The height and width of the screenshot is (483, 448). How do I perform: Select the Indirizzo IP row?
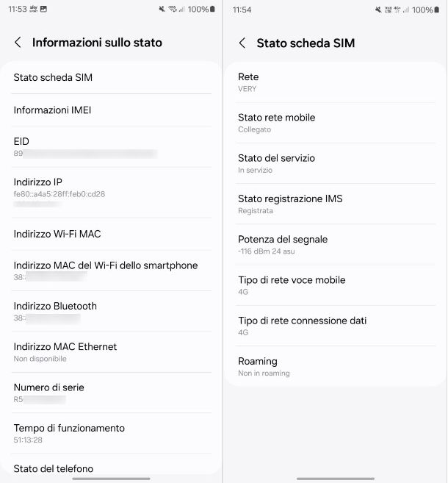click(x=112, y=192)
